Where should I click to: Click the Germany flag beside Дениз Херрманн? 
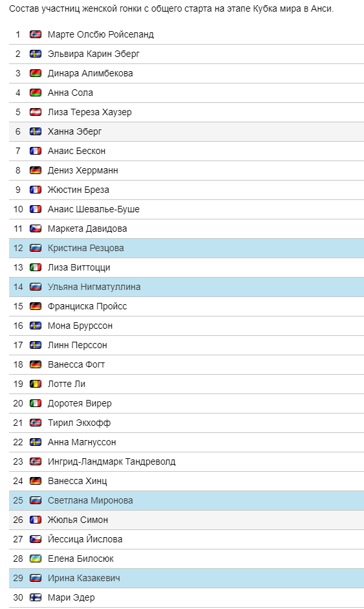[x=36, y=170]
